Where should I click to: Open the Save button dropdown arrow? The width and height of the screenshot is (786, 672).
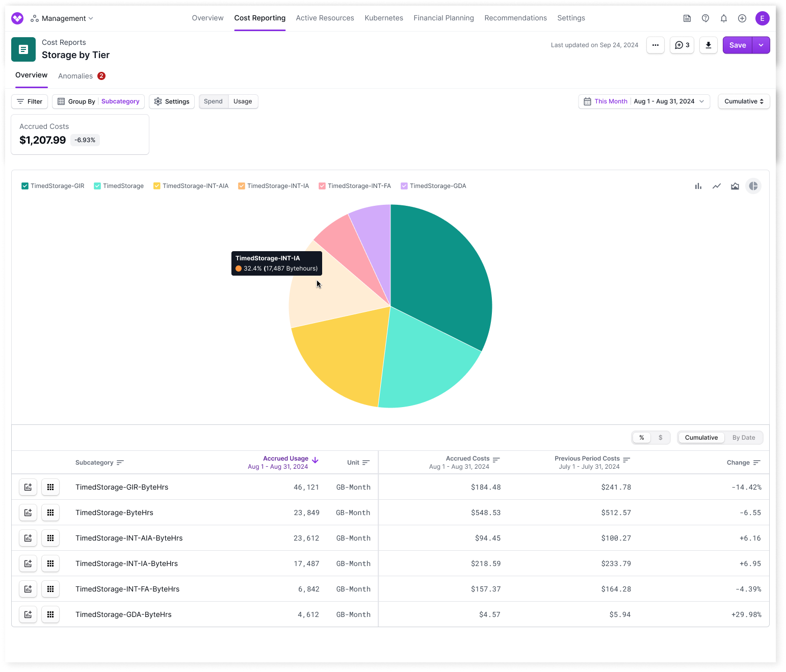pyautogui.click(x=761, y=45)
